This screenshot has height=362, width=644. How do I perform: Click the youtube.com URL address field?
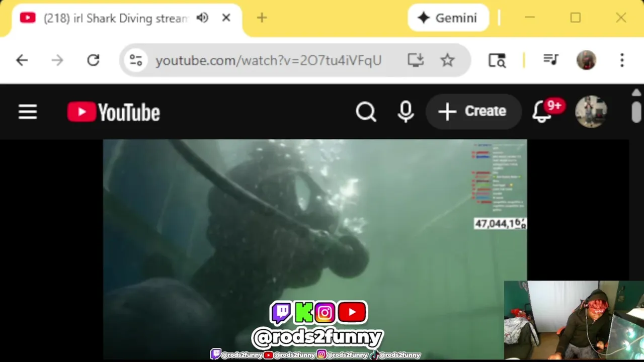click(268, 60)
